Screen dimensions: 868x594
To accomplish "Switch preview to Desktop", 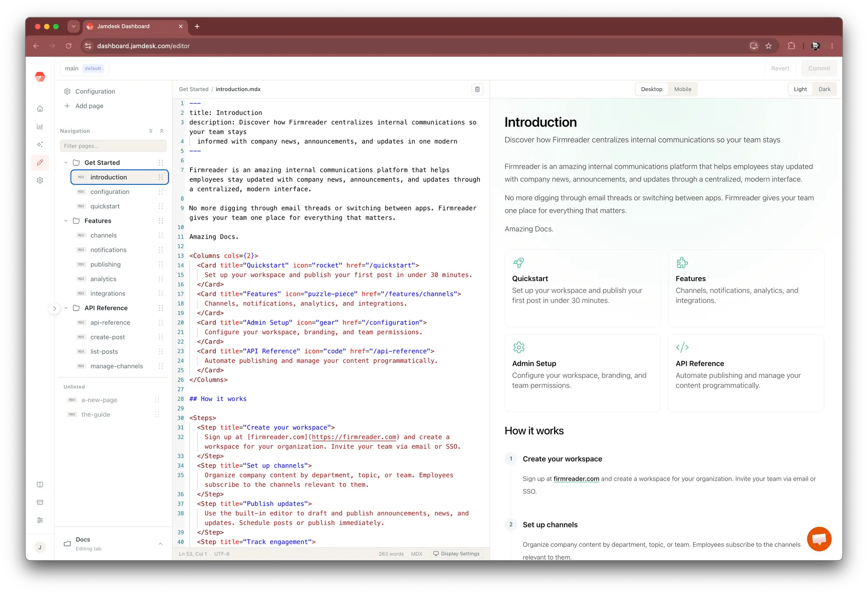I will point(651,89).
